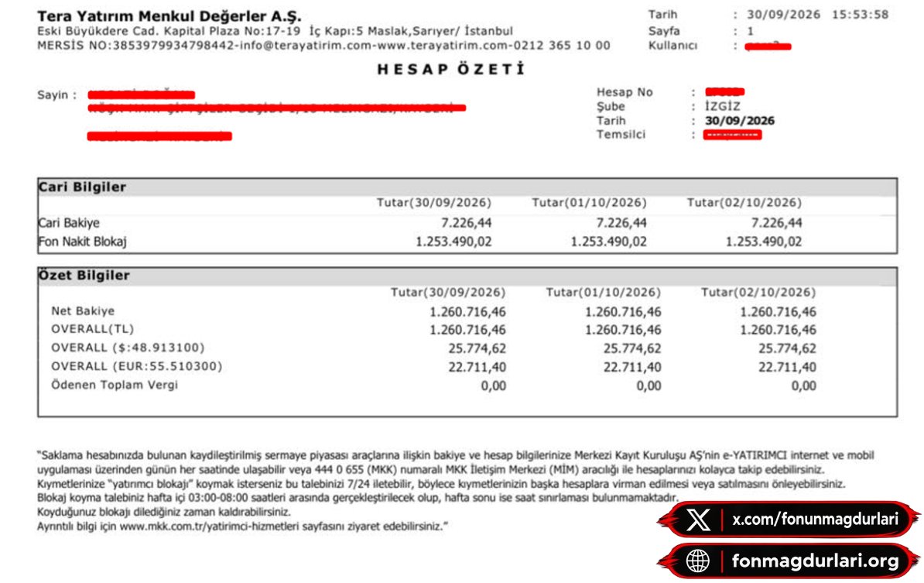The width and height of the screenshot is (924, 583).
Task: Select euro value 22.711,40 for 02/10/2026
Action: pos(787,367)
